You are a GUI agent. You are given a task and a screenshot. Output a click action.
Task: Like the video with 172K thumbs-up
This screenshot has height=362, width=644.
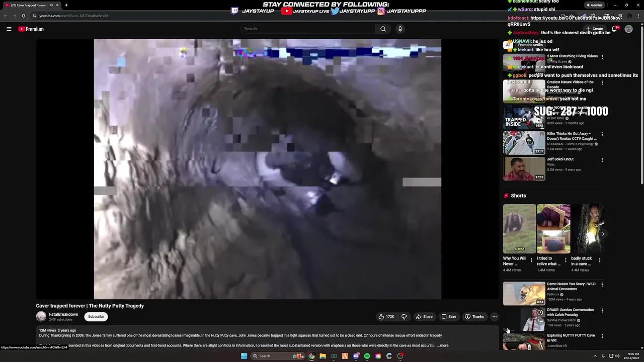coord(386,317)
